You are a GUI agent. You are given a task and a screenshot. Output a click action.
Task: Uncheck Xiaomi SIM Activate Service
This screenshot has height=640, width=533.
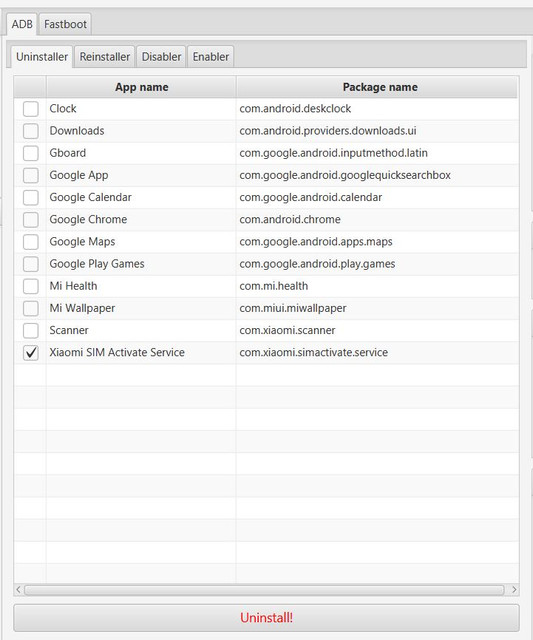click(31, 353)
